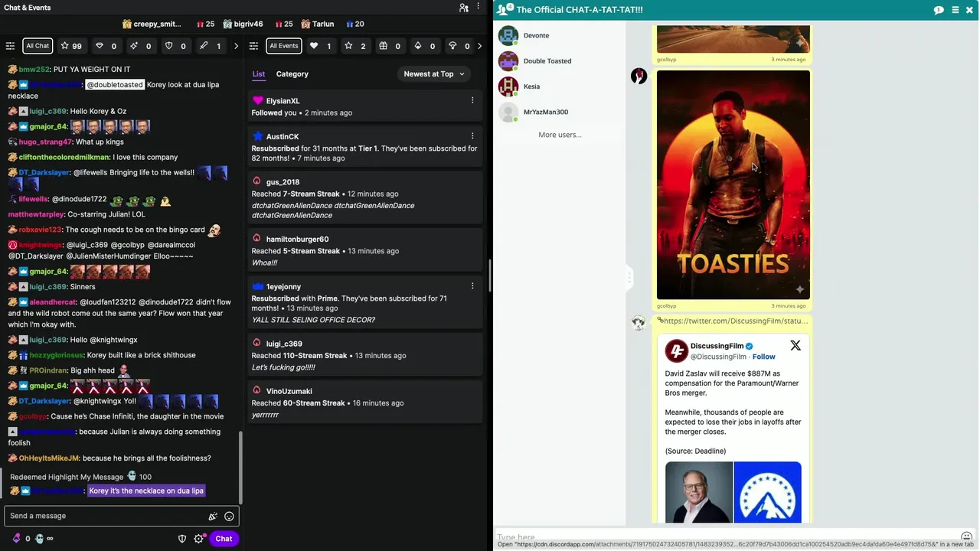980x551 pixels.
Task: Click the AustinCK username in events
Action: click(x=283, y=137)
